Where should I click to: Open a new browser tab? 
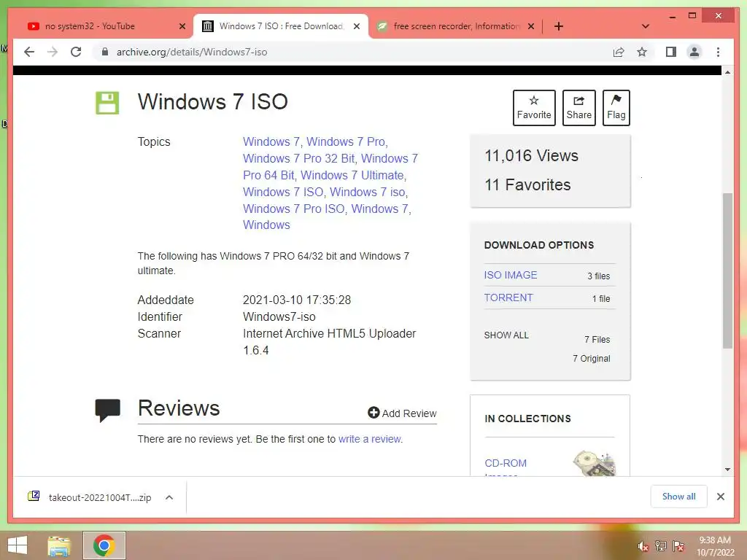(x=559, y=26)
